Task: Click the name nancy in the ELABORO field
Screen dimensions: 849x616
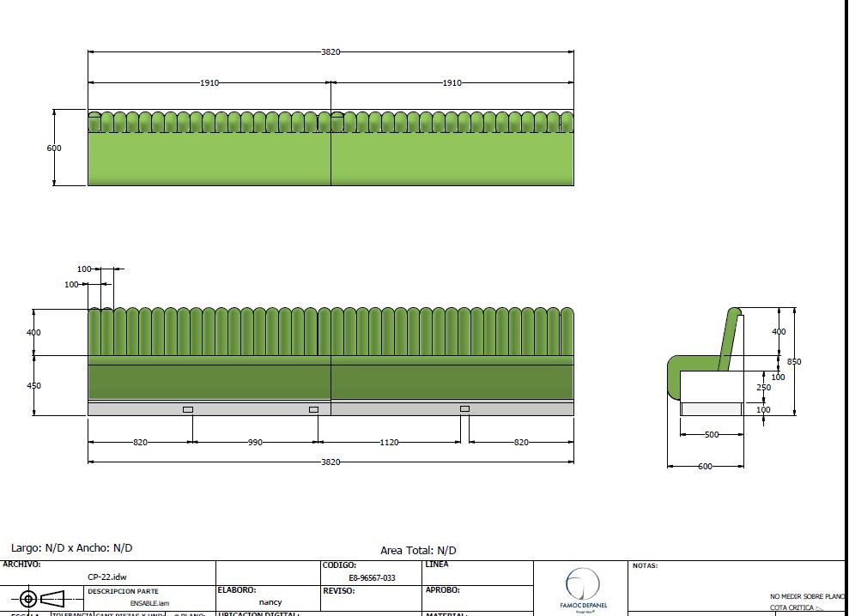Action: [x=270, y=602]
